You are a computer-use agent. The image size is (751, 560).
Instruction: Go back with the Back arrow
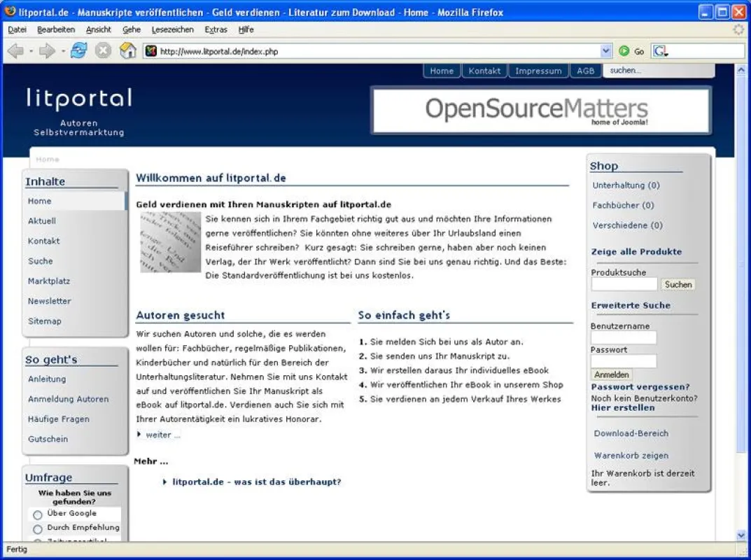pos(16,51)
